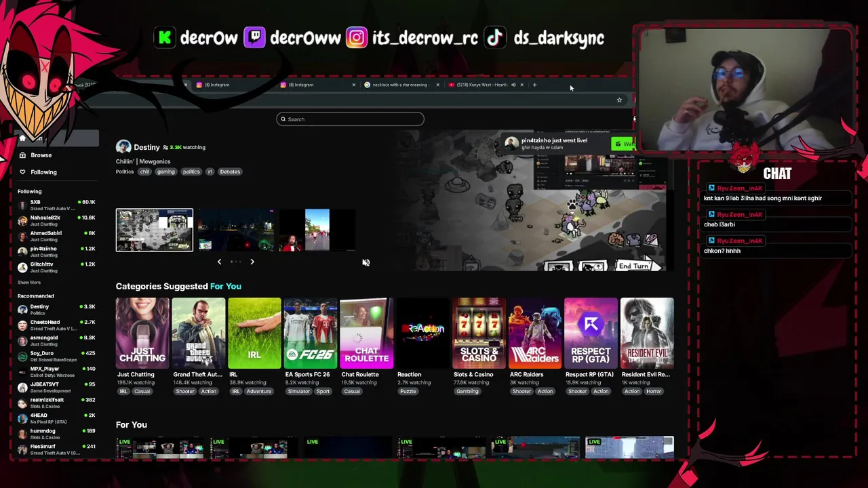Click the Sport tag under EA Sports
868x488 pixels.
pos(323,391)
